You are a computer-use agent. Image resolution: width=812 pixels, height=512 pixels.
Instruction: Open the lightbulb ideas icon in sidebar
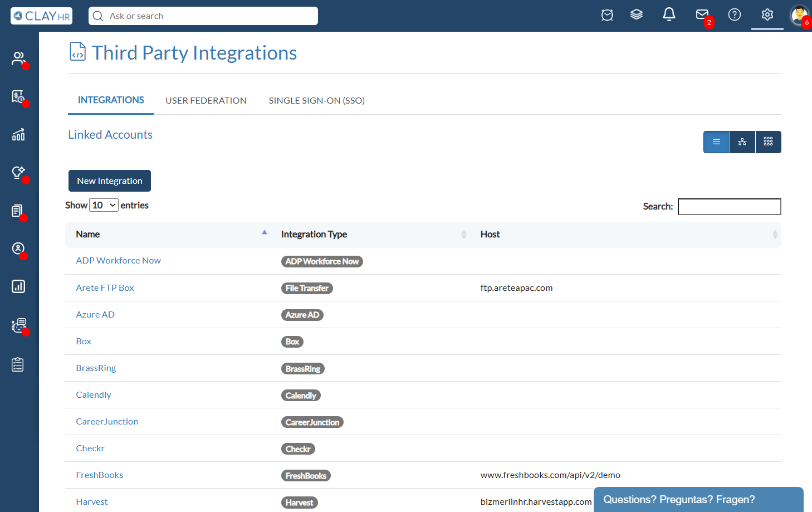point(18,172)
